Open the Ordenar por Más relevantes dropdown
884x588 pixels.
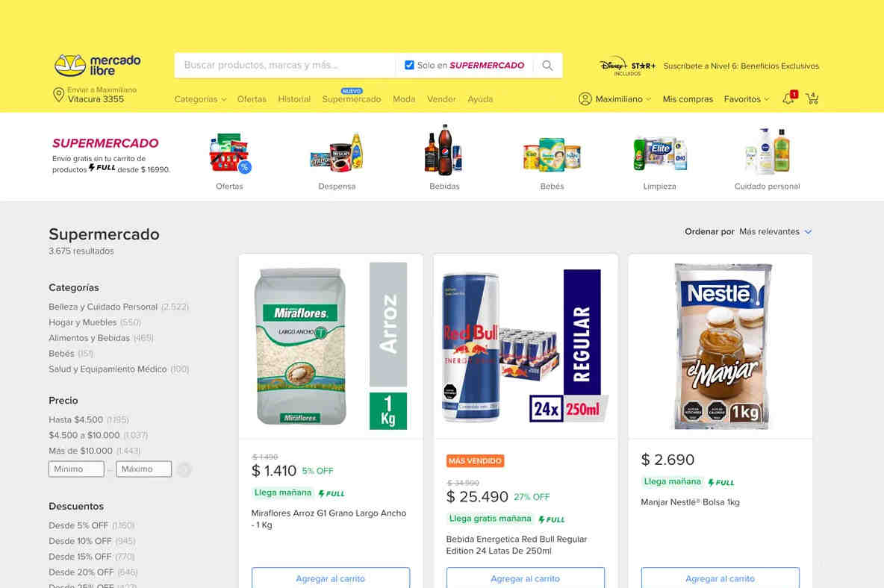[x=775, y=231]
